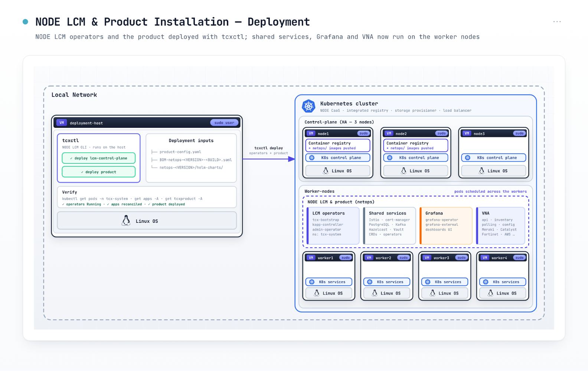Click the sudo badge on worker4
Image resolution: width=588 pixels, height=371 pixels.
[x=519, y=258]
